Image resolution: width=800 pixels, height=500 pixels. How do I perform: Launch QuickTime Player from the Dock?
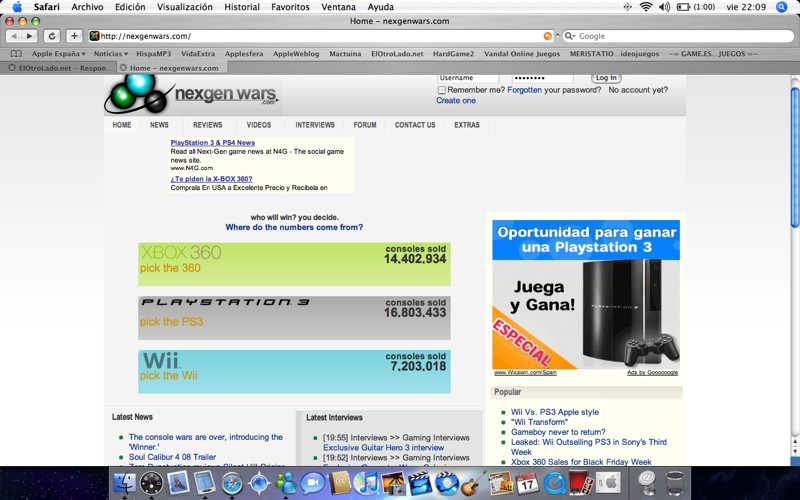[554, 482]
